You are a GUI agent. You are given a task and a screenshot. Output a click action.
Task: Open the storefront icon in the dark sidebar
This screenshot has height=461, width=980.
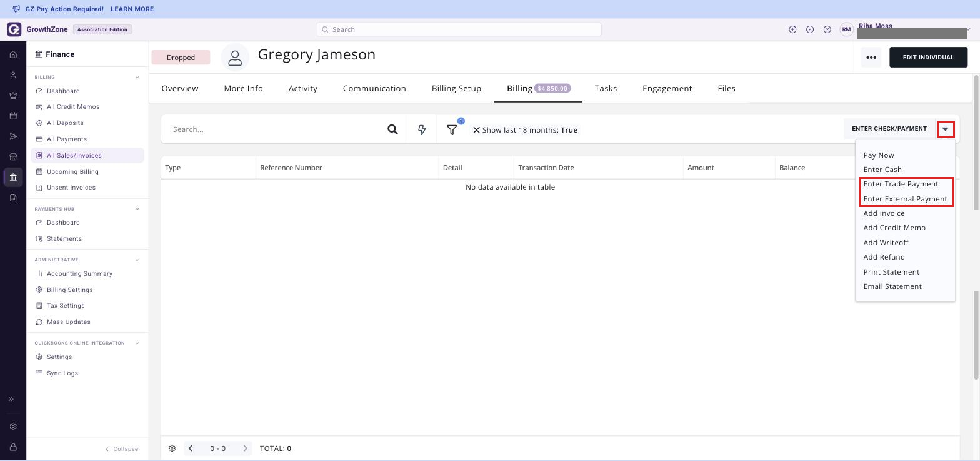pos(13,157)
